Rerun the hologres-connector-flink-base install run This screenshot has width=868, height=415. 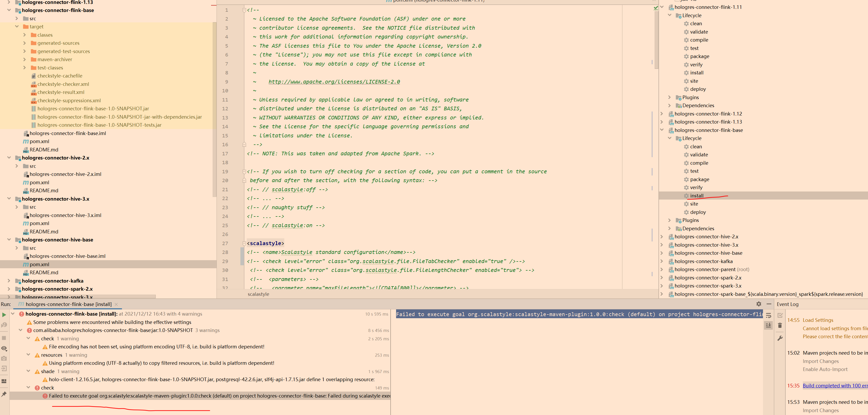click(x=4, y=315)
